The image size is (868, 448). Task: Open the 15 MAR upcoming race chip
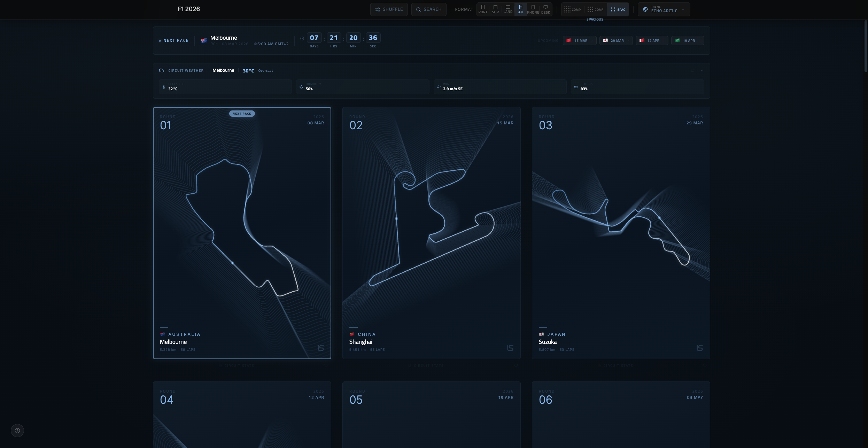[x=580, y=40]
